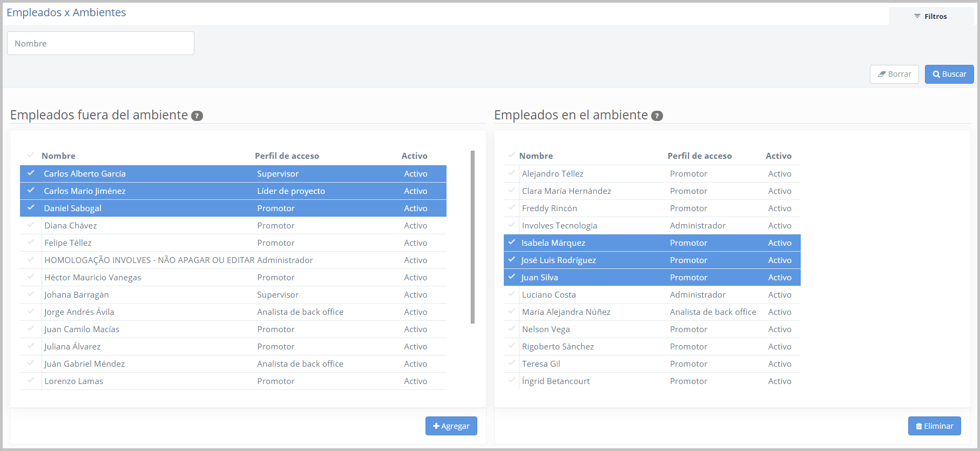This screenshot has width=980, height=451.
Task: Check the Diana Chávez row checkmark
Action: [x=31, y=225]
